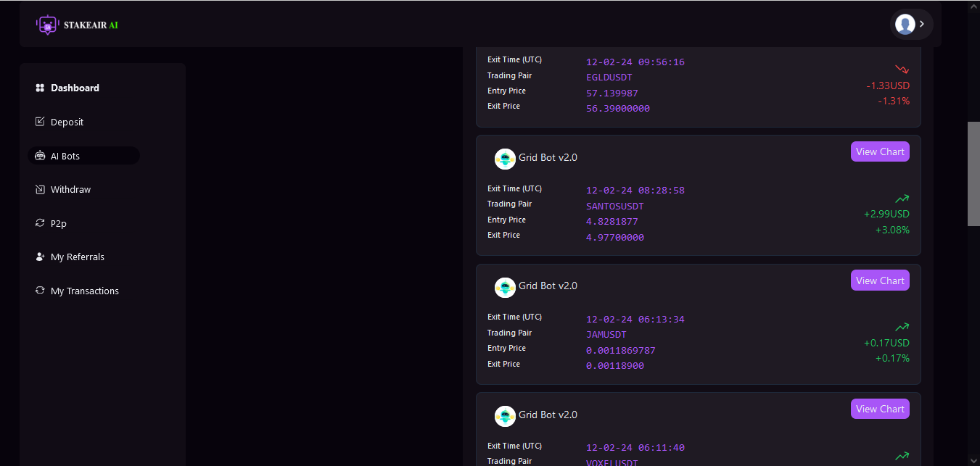This screenshot has width=980, height=466.
Task: Click the SANTOSUSDT Grid Bot avatar icon
Action: tap(505, 159)
